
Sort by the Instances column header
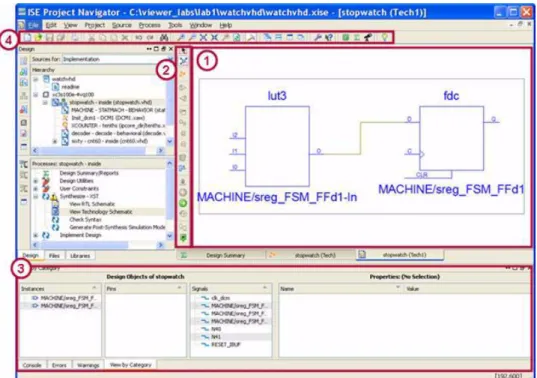(x=60, y=289)
